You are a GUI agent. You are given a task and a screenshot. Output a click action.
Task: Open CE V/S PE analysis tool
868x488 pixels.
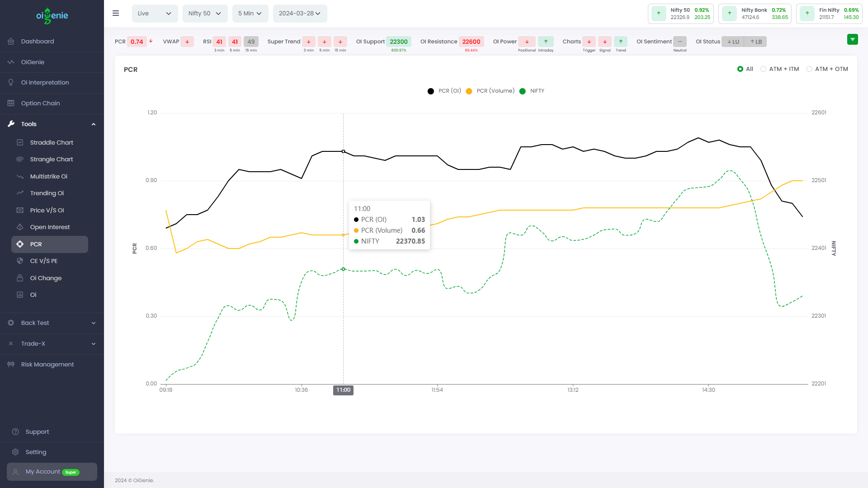pyautogui.click(x=43, y=261)
